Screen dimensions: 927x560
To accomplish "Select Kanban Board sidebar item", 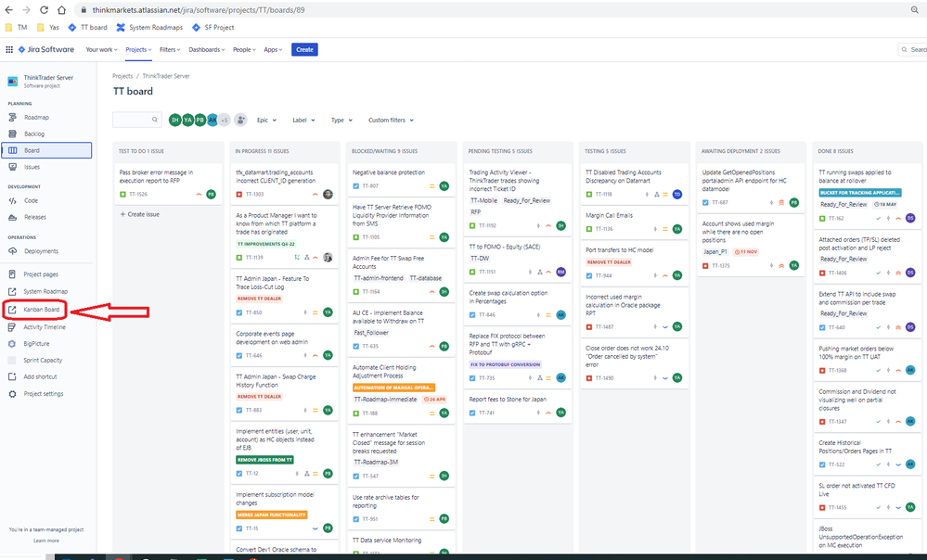I will [35, 310].
